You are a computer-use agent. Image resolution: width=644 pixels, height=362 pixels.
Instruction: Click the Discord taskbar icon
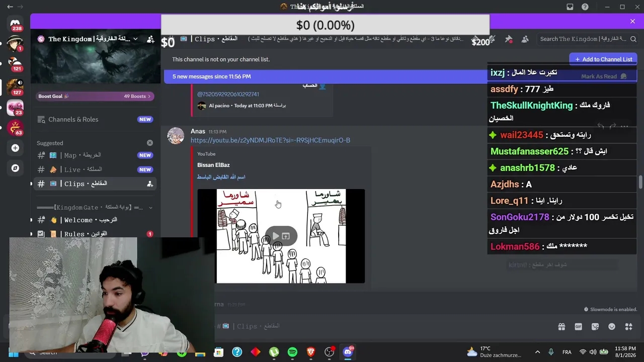click(348, 352)
